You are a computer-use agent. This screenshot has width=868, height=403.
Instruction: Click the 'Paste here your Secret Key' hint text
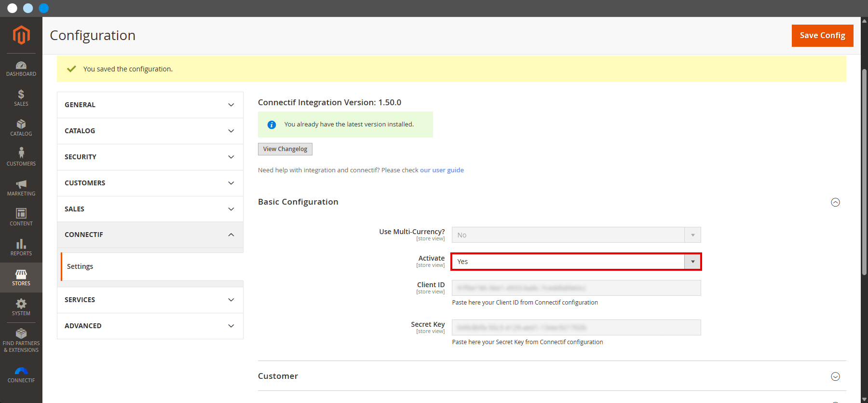point(528,342)
